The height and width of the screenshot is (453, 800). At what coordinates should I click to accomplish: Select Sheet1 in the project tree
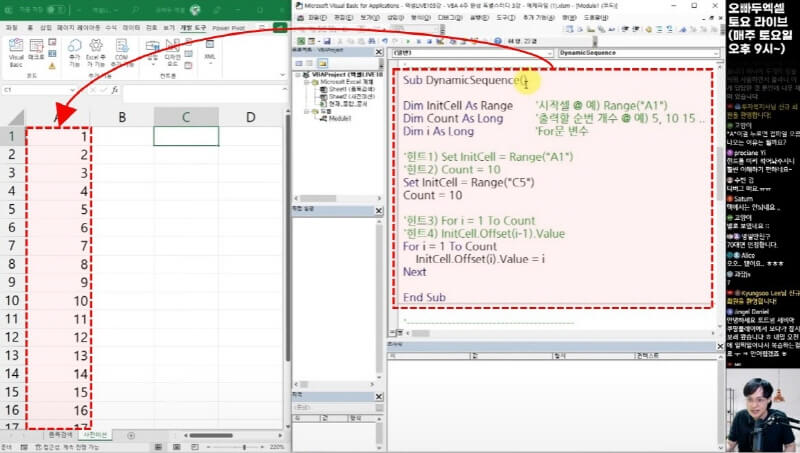pos(347,89)
